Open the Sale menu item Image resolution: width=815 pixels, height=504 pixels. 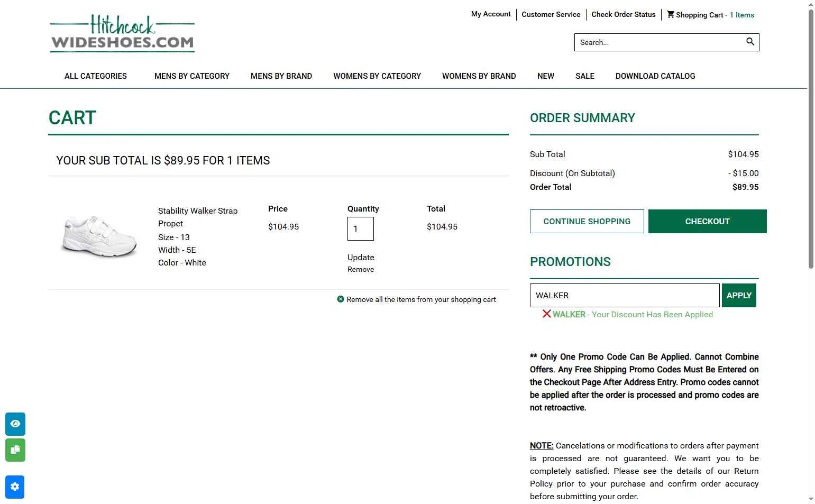(x=585, y=76)
